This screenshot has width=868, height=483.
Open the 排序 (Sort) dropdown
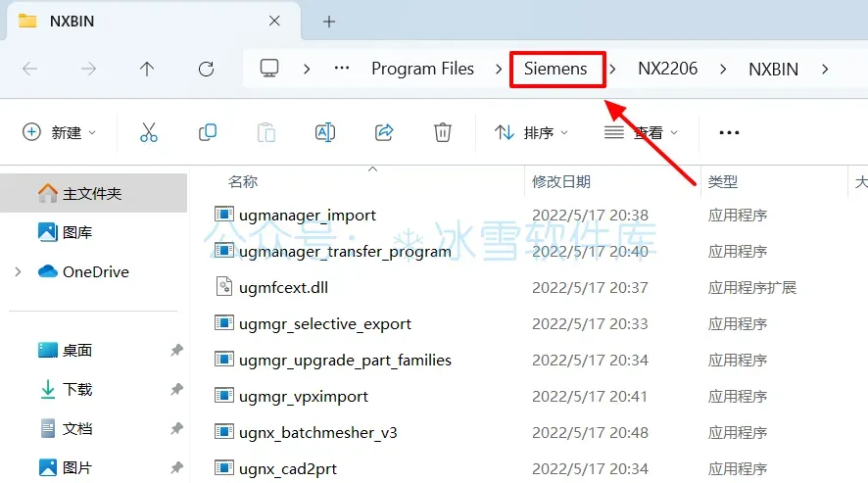tap(531, 132)
